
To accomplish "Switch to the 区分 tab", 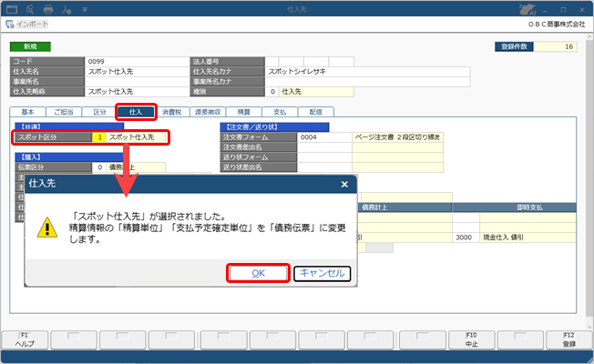I will click(99, 112).
